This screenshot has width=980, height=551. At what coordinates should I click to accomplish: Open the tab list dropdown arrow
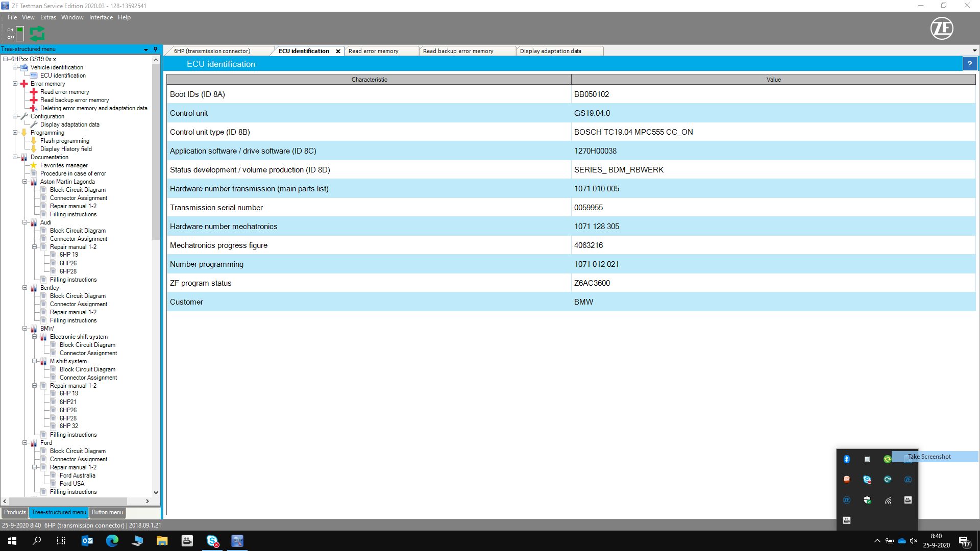pos(974,51)
